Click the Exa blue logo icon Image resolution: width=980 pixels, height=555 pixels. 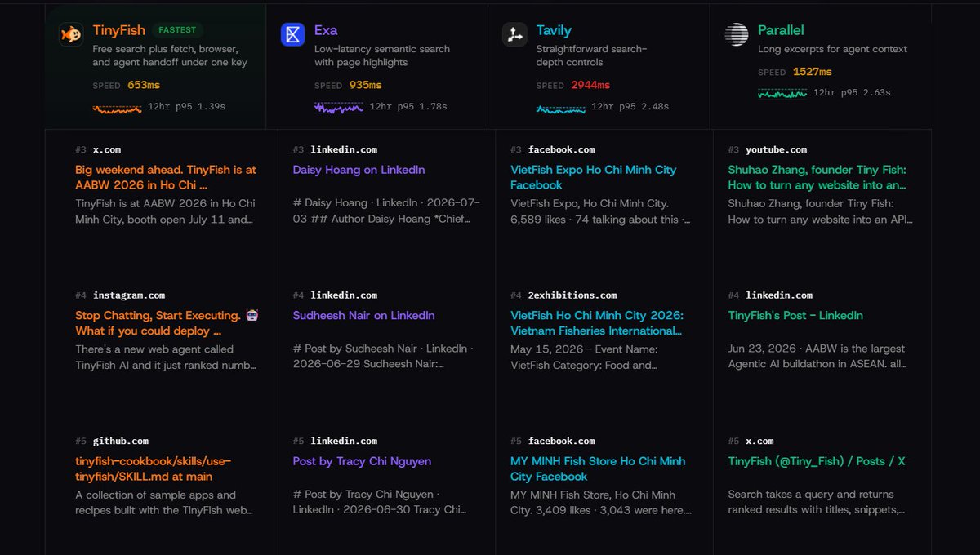[x=292, y=34]
